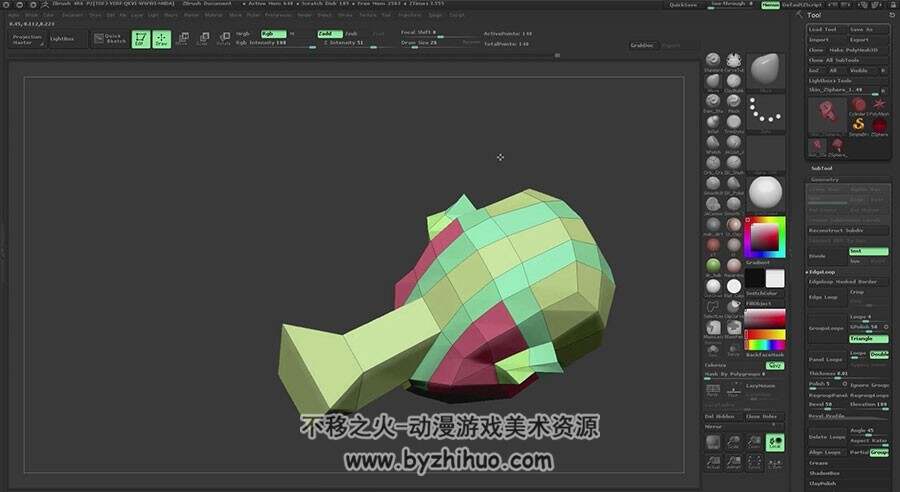Image resolution: width=900 pixels, height=492 pixels.
Task: Adjust the Thickness slider
Action: coord(848,373)
